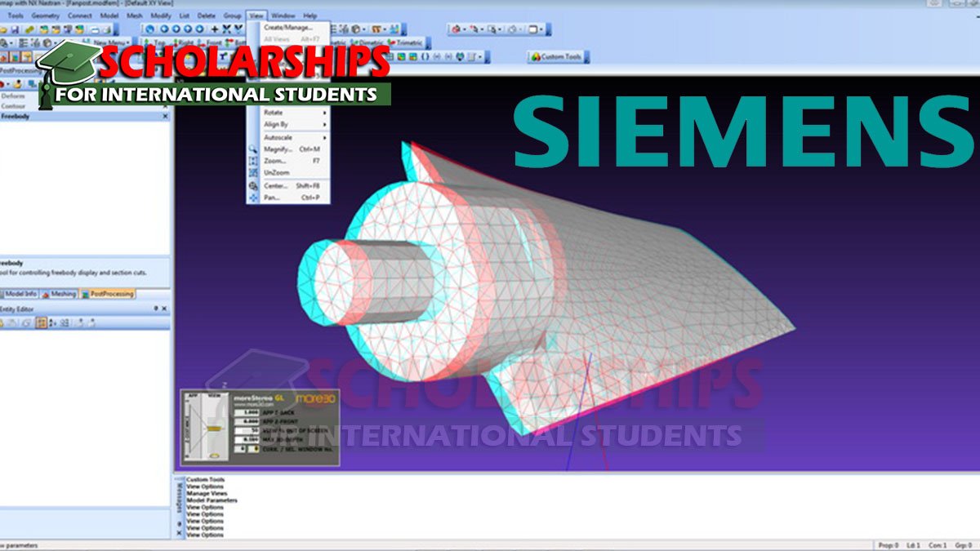Open the rectangle view dropdown at top right

536,29
